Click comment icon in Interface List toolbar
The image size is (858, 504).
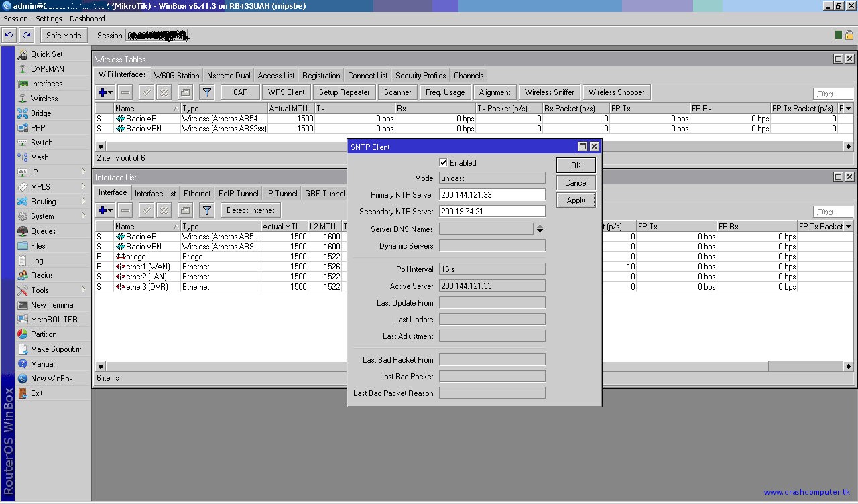click(185, 210)
